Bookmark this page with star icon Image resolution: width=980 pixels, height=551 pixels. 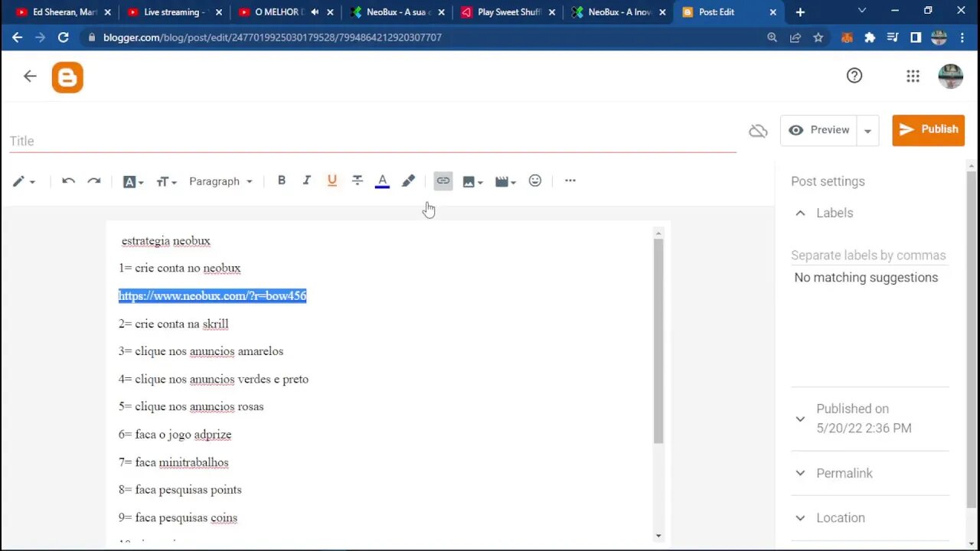tap(818, 37)
